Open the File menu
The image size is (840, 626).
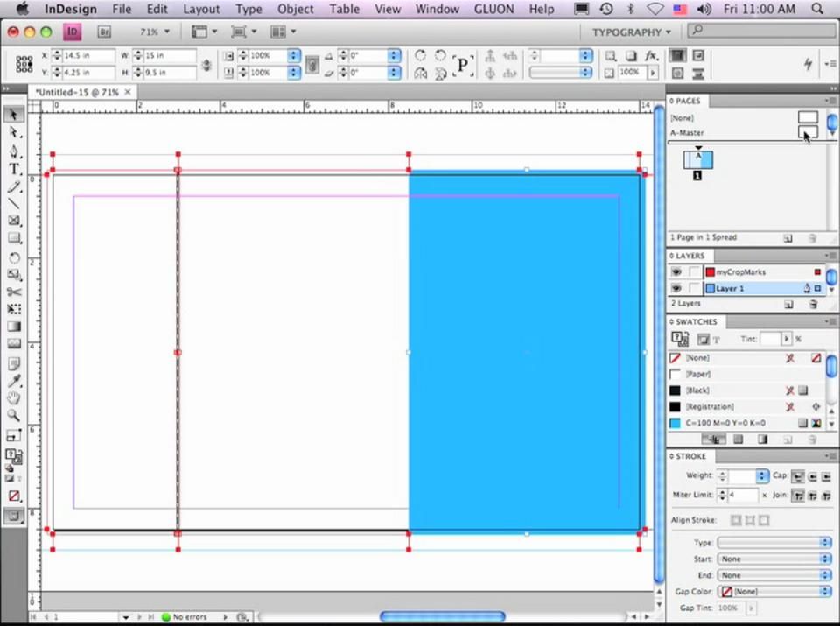(122, 9)
